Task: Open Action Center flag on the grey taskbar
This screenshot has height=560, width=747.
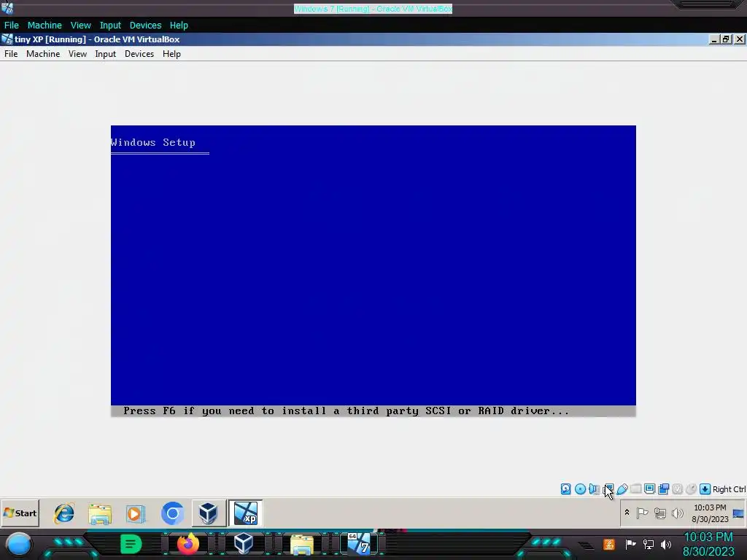Action: (x=642, y=513)
